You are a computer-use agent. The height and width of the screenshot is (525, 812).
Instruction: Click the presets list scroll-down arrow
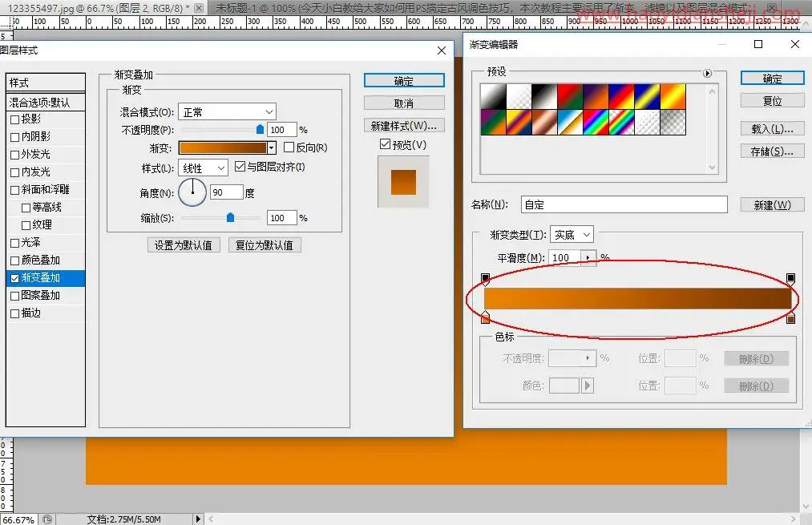tap(712, 168)
